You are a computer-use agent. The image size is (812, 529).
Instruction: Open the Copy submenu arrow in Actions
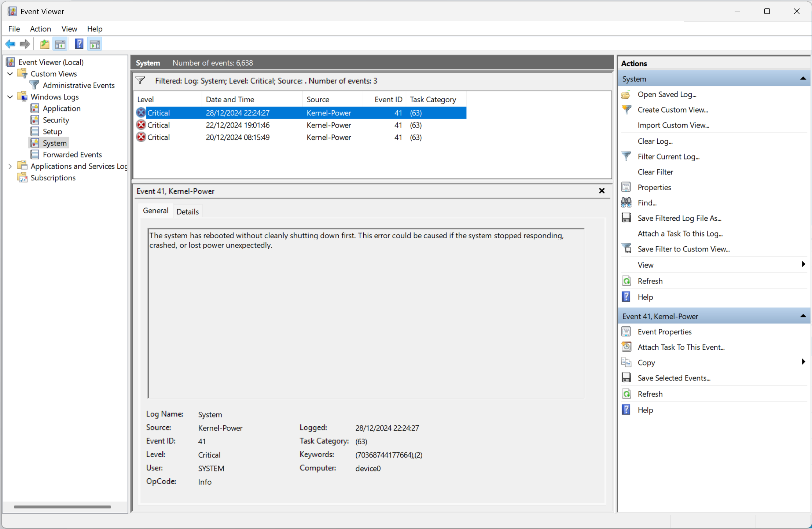(803, 362)
